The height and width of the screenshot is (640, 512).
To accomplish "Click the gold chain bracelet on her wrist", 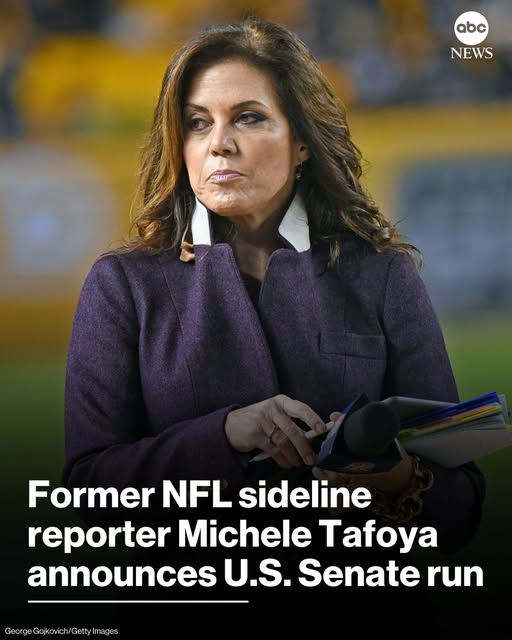I will tap(410, 490).
